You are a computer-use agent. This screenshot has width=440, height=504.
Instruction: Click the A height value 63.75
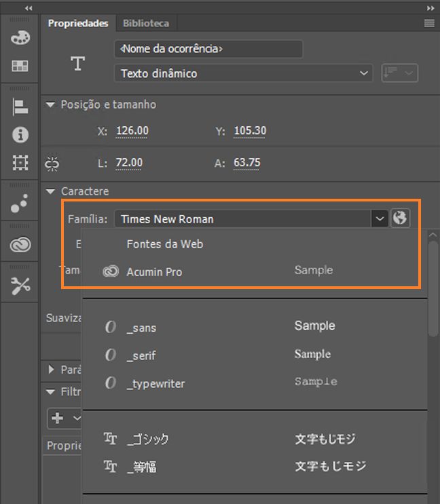click(246, 163)
